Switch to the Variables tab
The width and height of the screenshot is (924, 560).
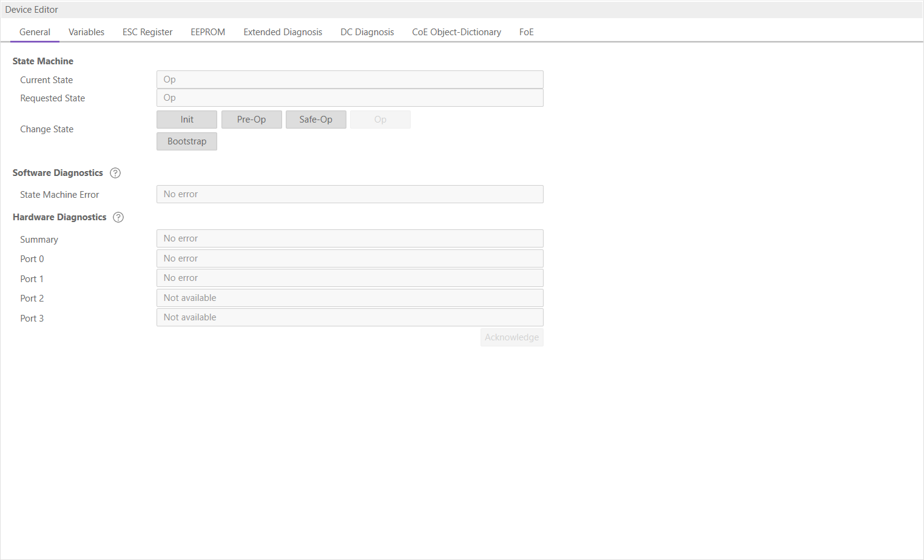(86, 32)
